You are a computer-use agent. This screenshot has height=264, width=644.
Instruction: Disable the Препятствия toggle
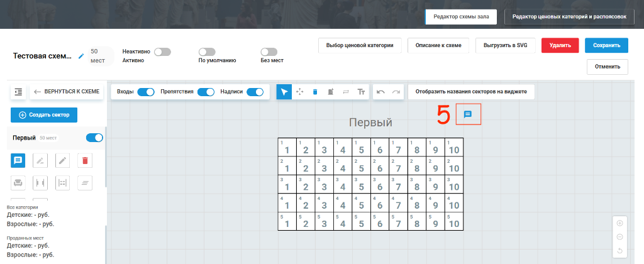click(206, 92)
